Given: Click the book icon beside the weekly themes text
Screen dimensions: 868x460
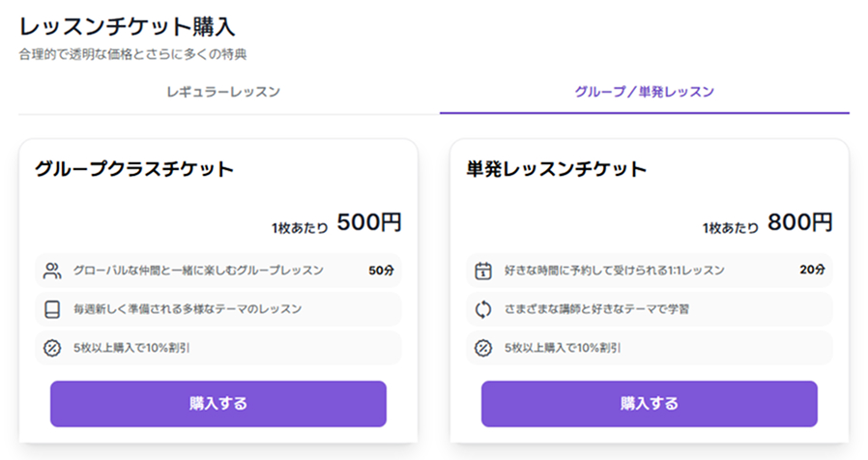Looking at the screenshot, I should click(52, 309).
